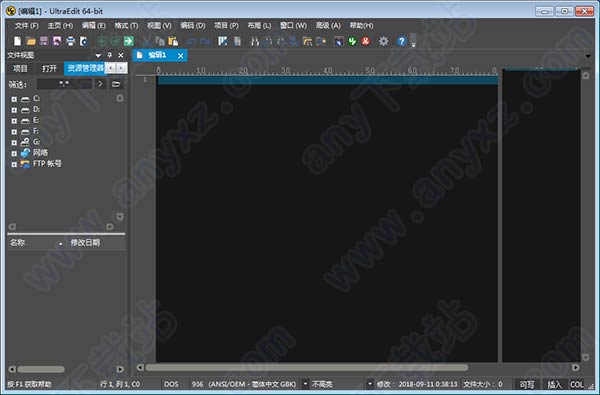
Task: Click the 筛选 filter input field
Action: pyautogui.click(x=64, y=83)
